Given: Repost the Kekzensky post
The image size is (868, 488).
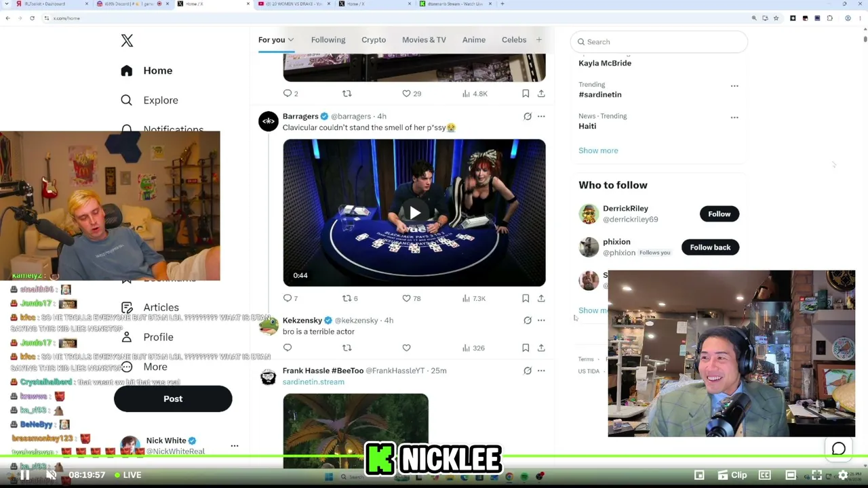Looking at the screenshot, I should point(347,348).
